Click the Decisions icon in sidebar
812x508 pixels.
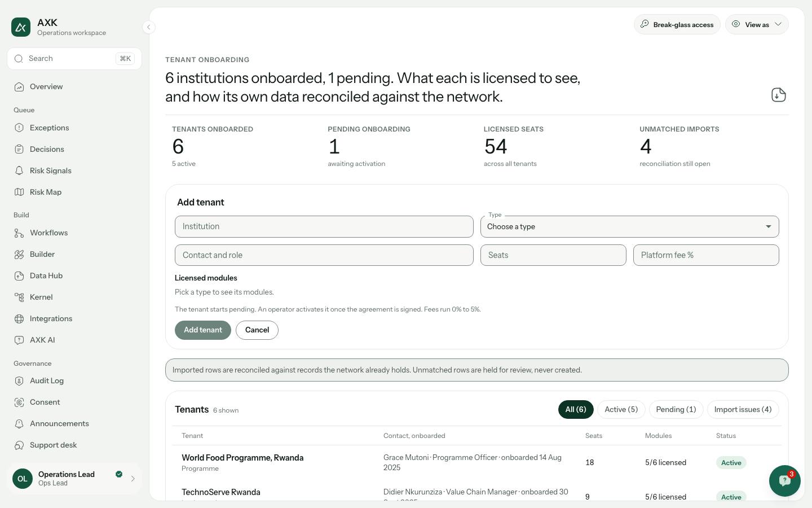[x=19, y=150]
